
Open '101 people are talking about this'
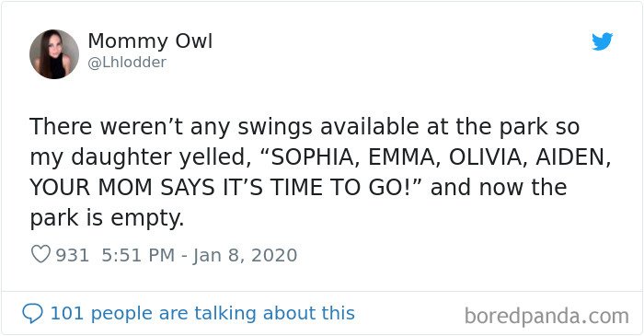pos(202,313)
